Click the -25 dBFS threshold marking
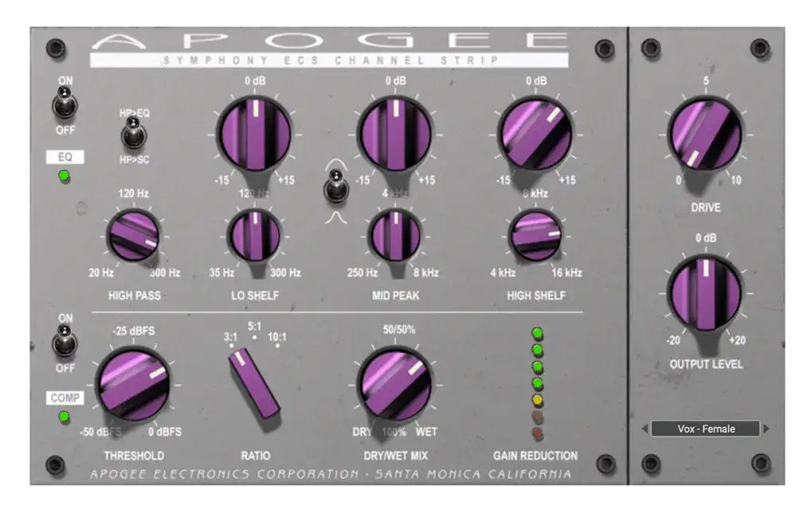This screenshot has height=513, width=812. click(x=134, y=331)
